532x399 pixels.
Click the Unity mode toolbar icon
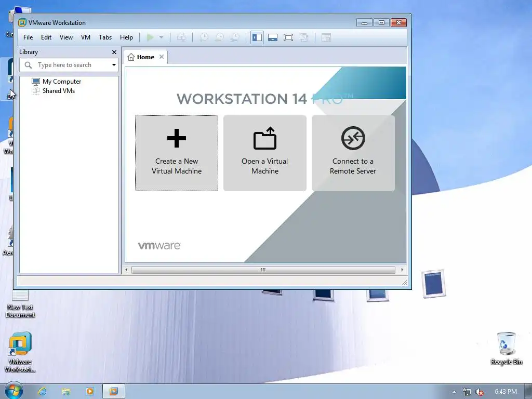point(304,37)
